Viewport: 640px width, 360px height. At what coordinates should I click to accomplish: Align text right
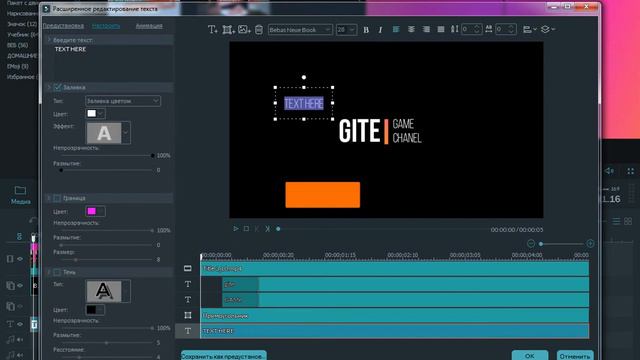click(x=426, y=29)
